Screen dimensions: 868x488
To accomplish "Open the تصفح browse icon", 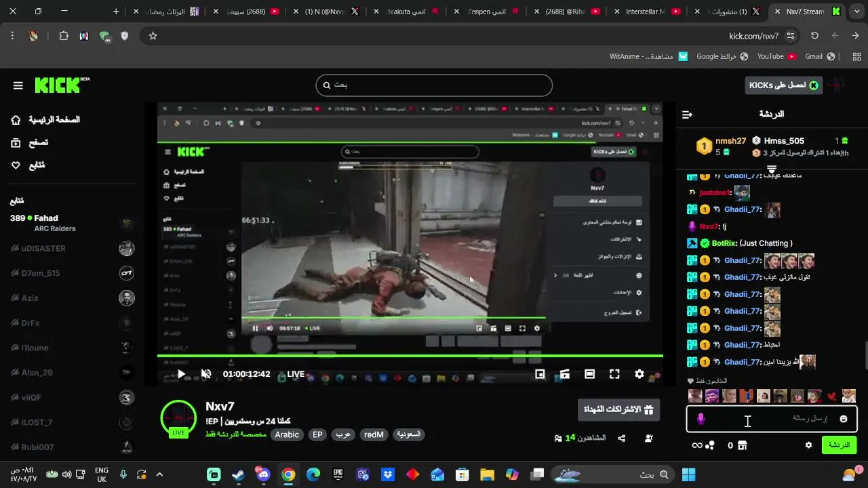I will 16,142.
